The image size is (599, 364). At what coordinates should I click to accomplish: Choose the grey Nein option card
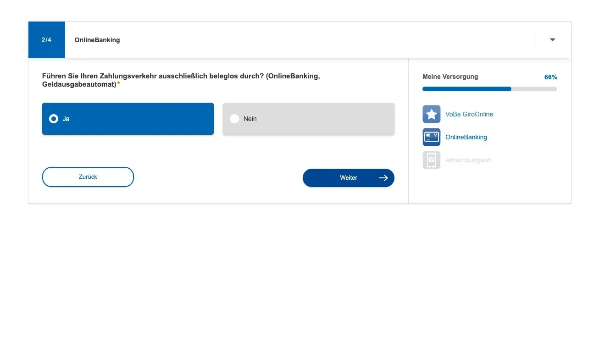click(309, 119)
